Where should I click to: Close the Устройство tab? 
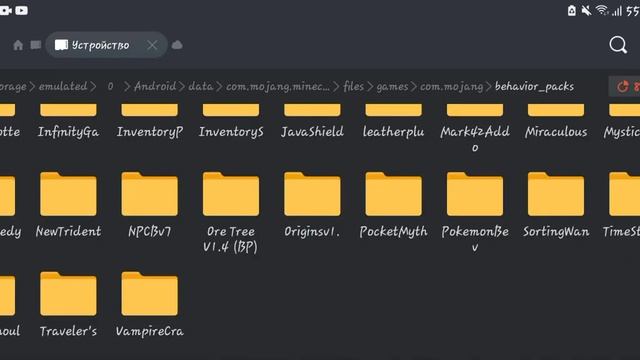(x=152, y=45)
